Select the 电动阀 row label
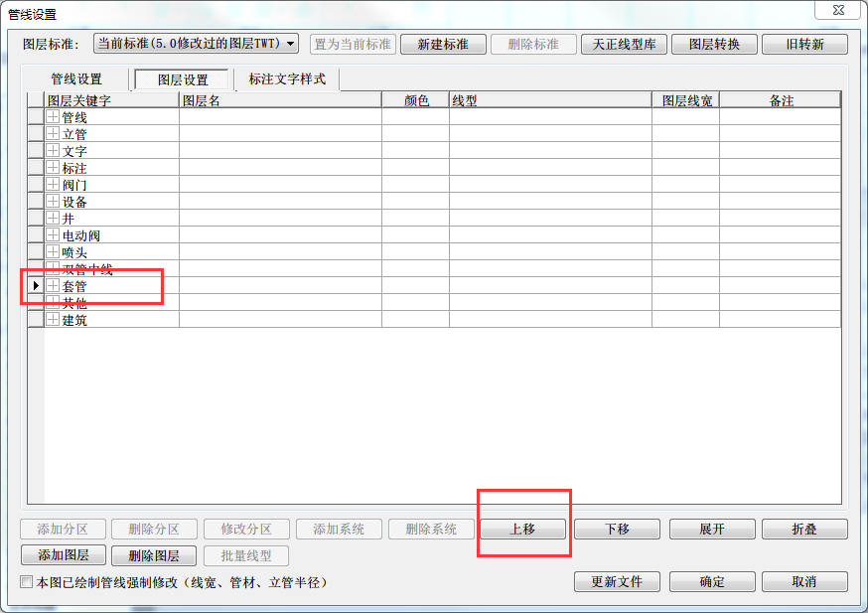This screenshot has height=613, width=868. pos(80,235)
